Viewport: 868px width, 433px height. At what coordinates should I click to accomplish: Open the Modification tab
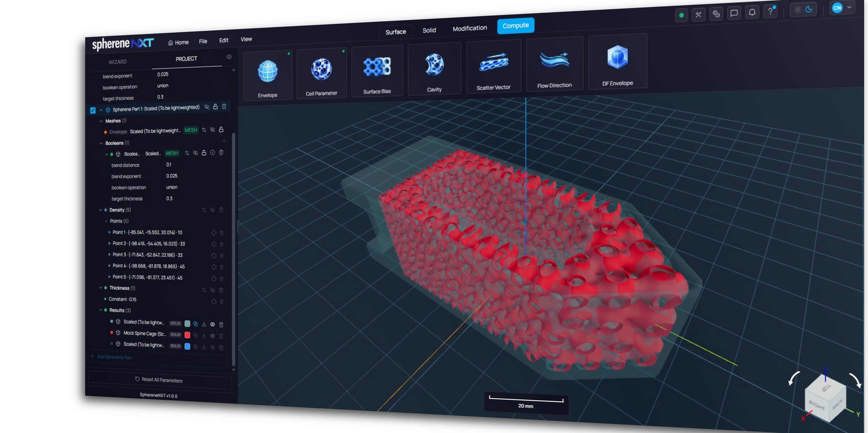pyautogui.click(x=470, y=28)
